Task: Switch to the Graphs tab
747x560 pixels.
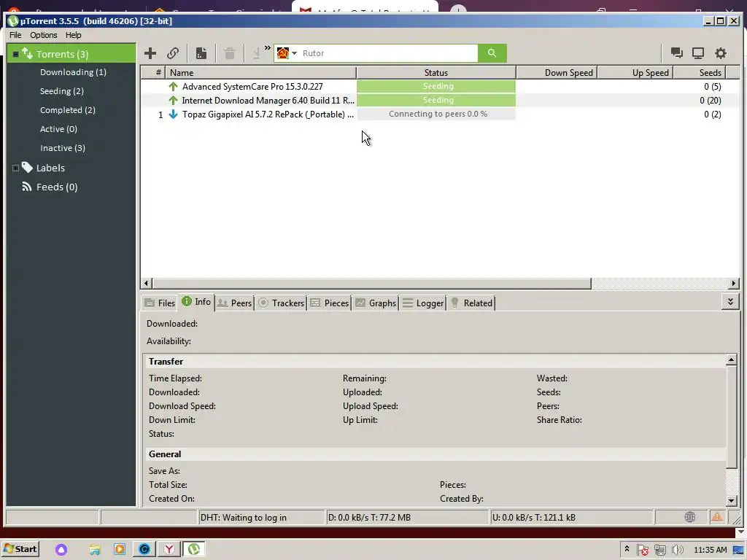Action: click(x=376, y=303)
